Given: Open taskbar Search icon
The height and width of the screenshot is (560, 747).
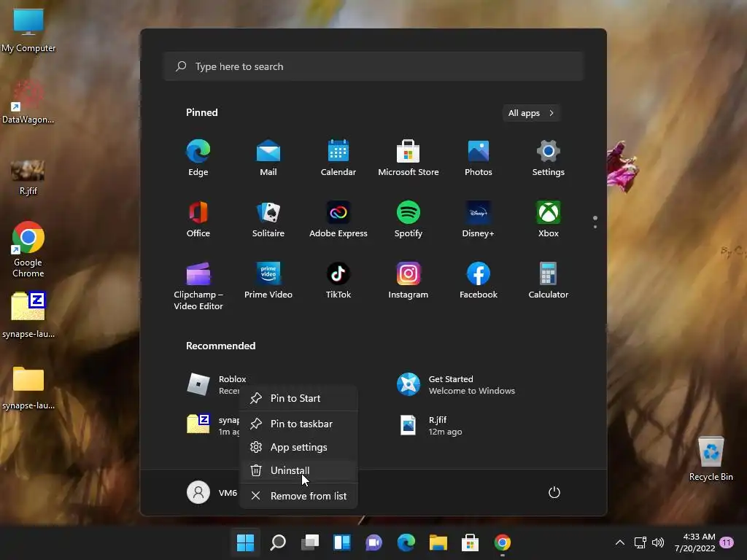Looking at the screenshot, I should coord(278,542).
